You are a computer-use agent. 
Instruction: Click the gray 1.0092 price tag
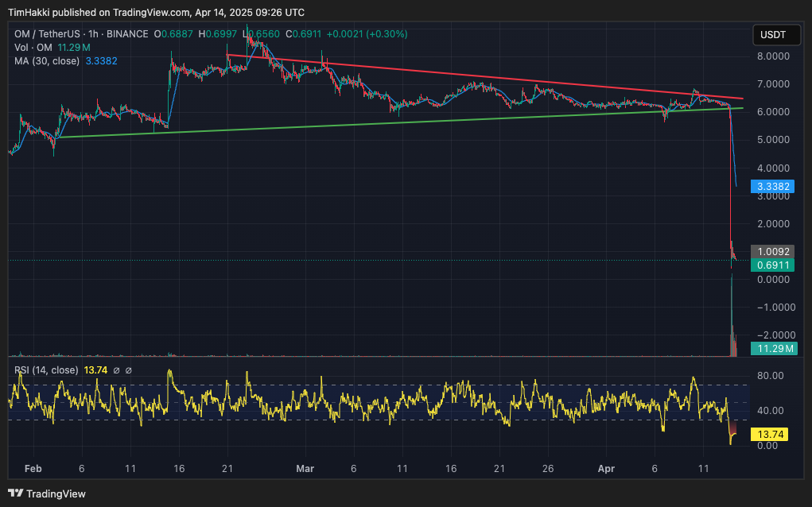pos(775,250)
